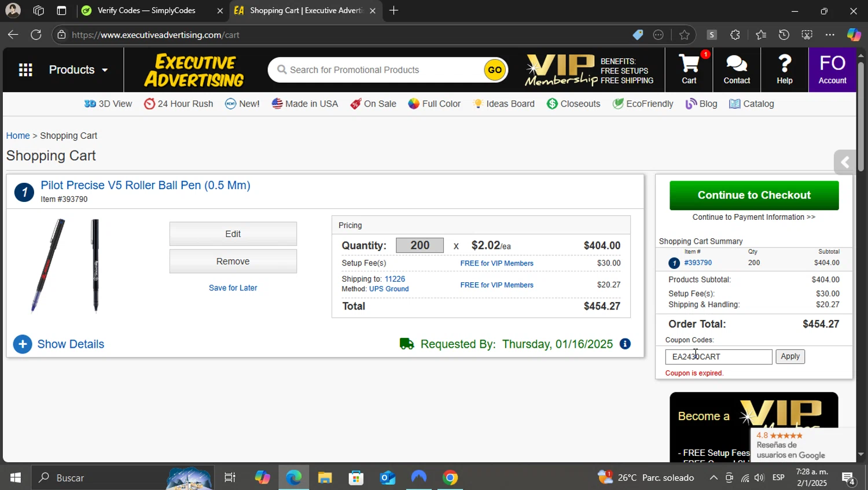
Task: Open the shopping coupon tag icon in address bar
Action: (x=638, y=35)
